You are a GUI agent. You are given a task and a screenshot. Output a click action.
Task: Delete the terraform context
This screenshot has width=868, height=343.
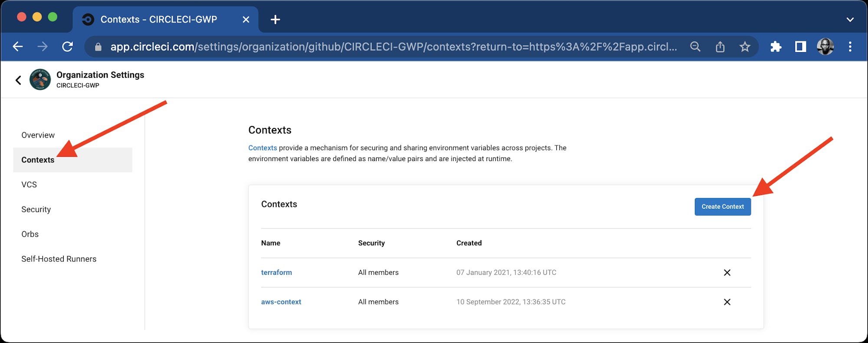pyautogui.click(x=727, y=273)
